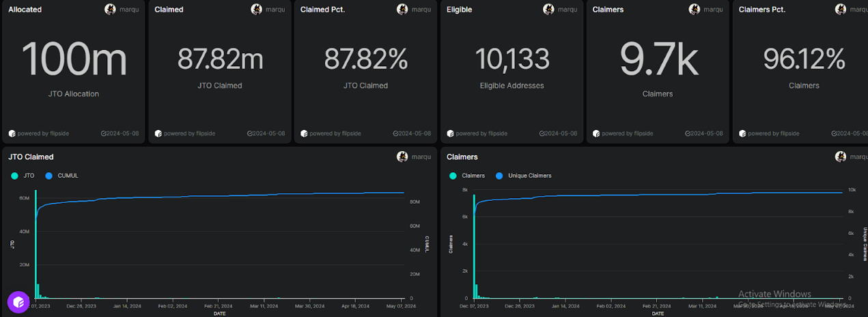Click the author avatar in the Eligible card

548,10
